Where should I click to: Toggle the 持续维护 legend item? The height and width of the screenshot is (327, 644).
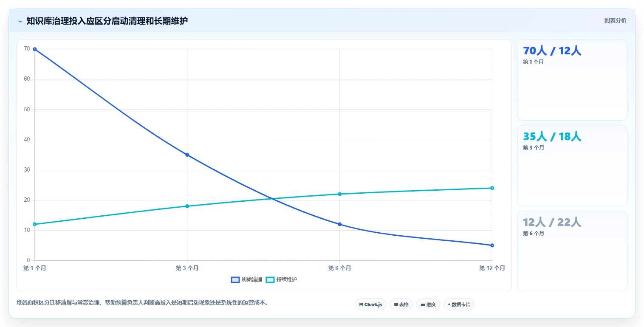point(281,279)
